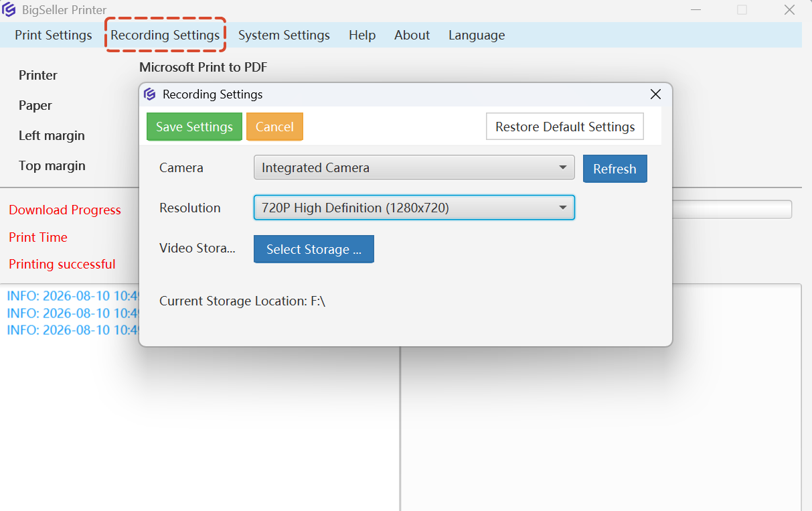Click the second INFO log line
The image size is (812, 511).
(73, 313)
